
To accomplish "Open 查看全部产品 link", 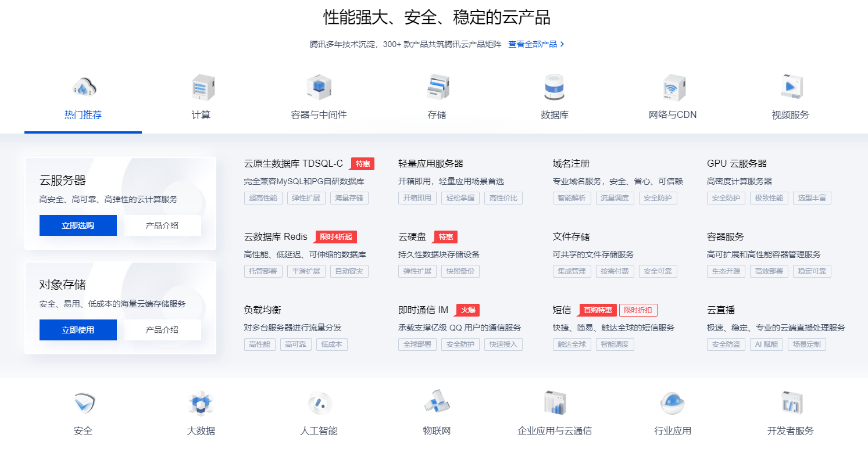I will 533,44.
